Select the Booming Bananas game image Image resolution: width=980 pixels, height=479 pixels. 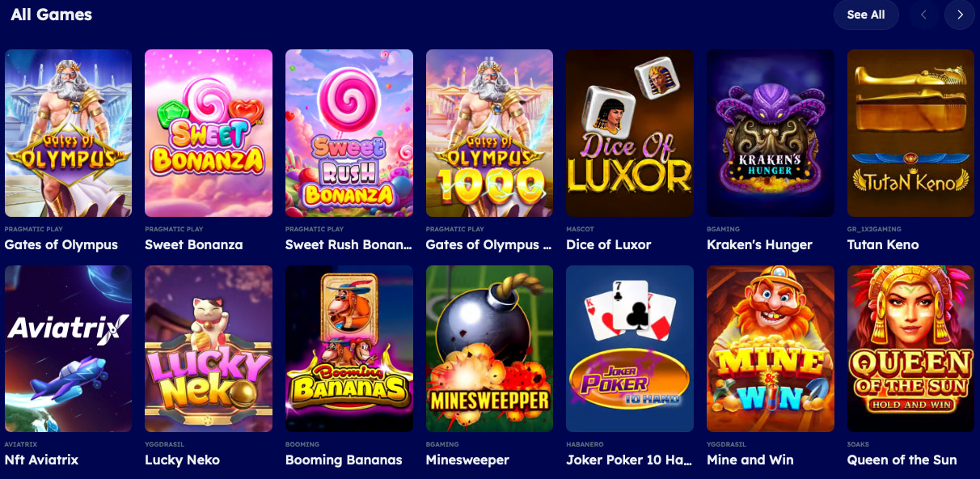click(349, 349)
